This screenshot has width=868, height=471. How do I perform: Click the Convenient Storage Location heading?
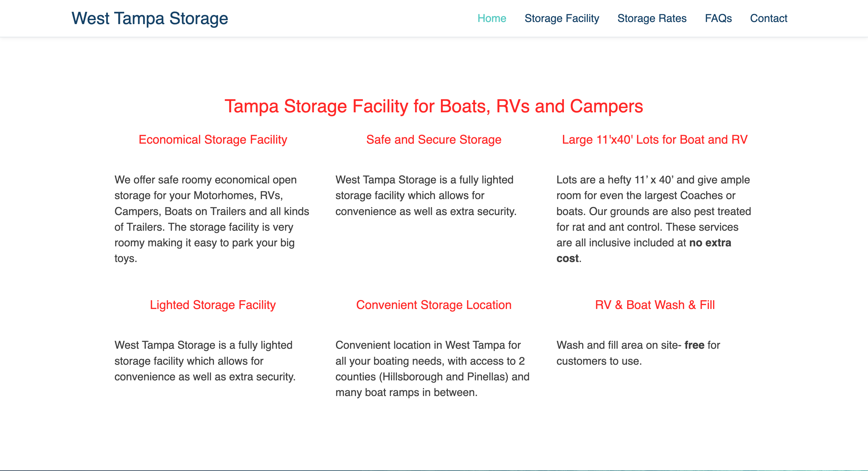pos(434,305)
